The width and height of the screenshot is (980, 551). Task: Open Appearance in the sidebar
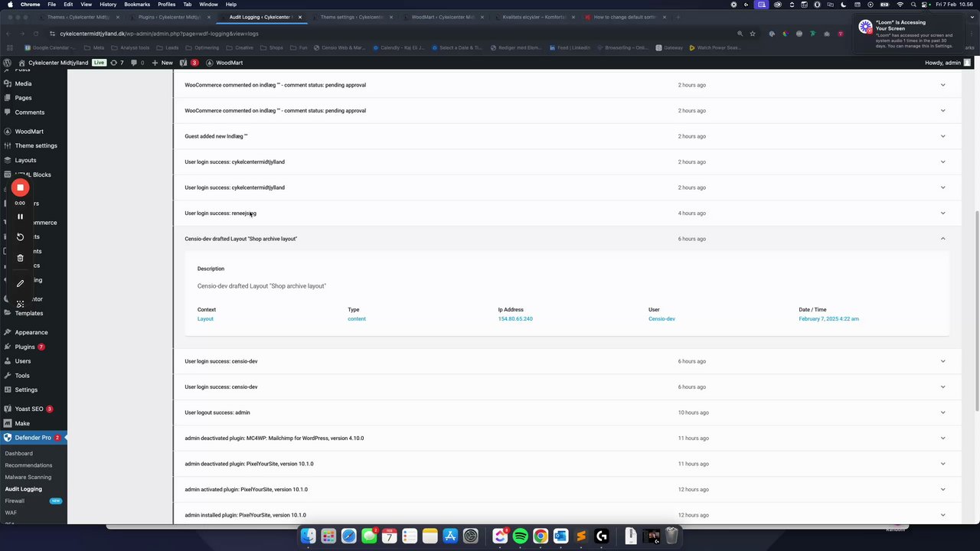[31, 332]
